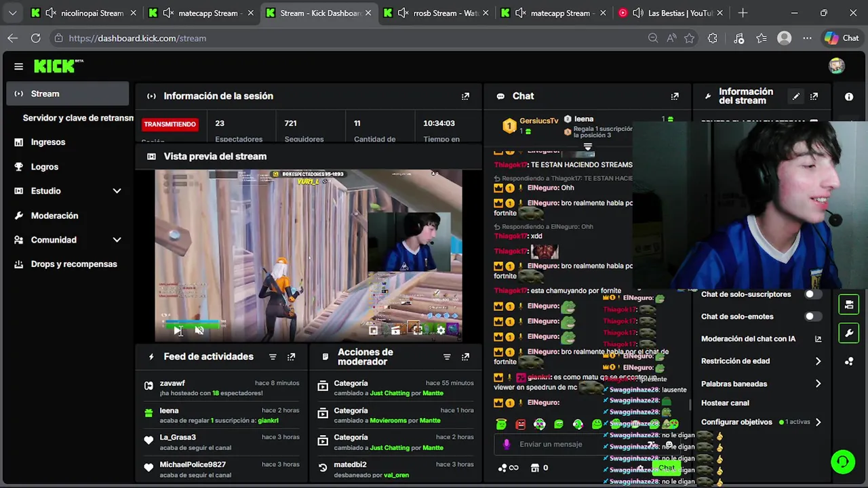Click the three-dots icon in right rail
868x488 pixels.
click(x=849, y=362)
